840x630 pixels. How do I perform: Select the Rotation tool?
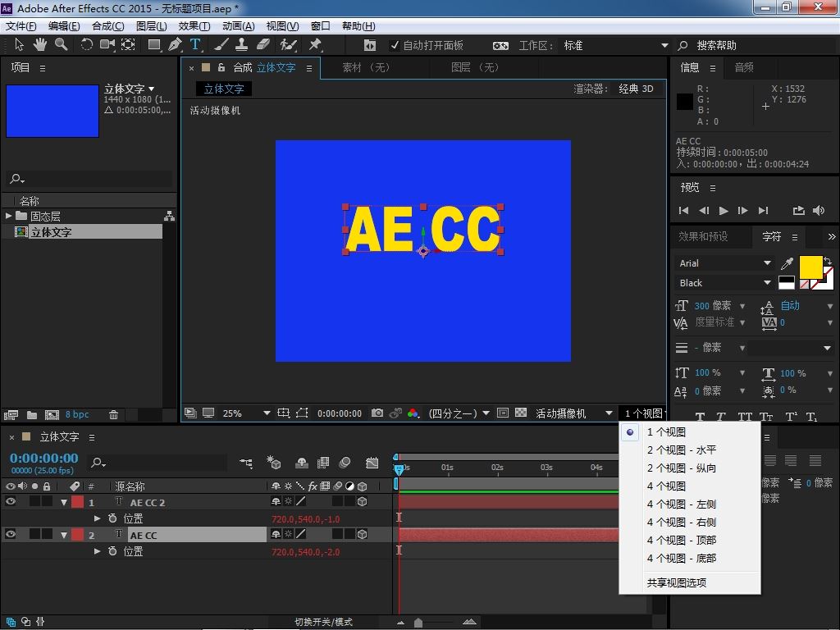[86, 45]
